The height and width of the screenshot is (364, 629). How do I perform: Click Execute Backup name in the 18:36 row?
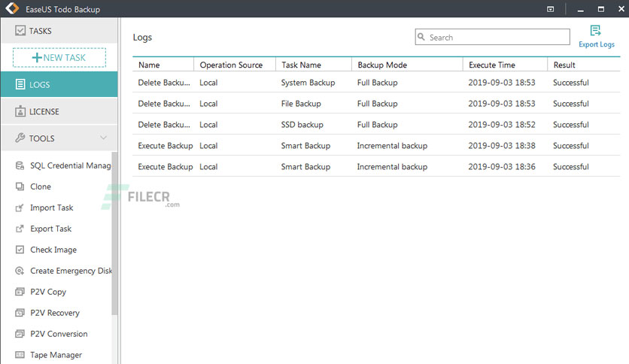tap(166, 167)
